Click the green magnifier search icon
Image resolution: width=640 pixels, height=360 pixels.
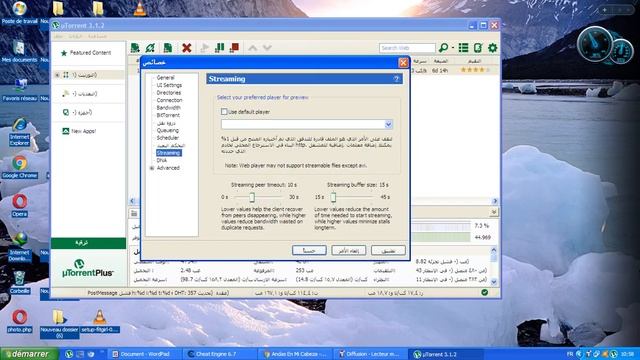point(443,48)
